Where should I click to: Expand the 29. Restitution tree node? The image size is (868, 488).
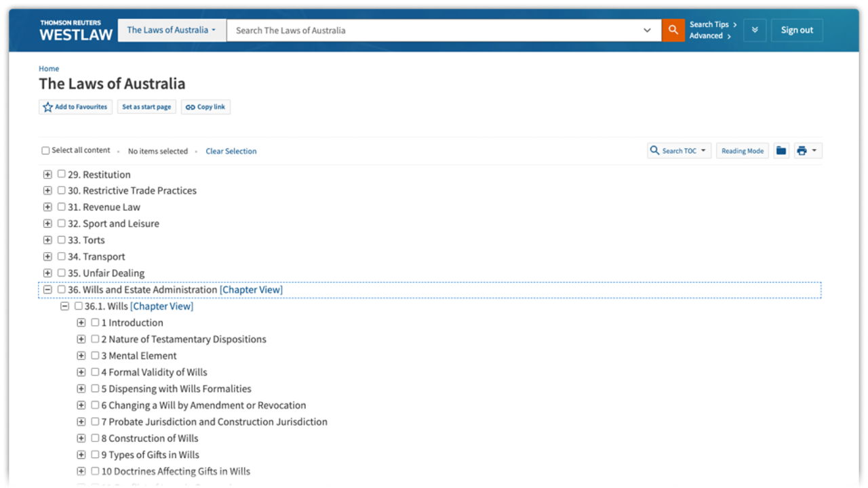(47, 174)
